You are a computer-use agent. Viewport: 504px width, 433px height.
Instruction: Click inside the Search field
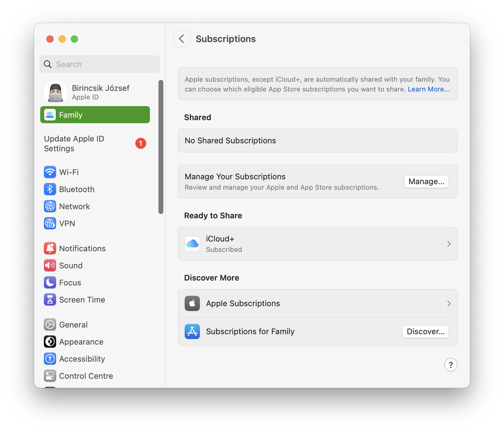coord(100,64)
